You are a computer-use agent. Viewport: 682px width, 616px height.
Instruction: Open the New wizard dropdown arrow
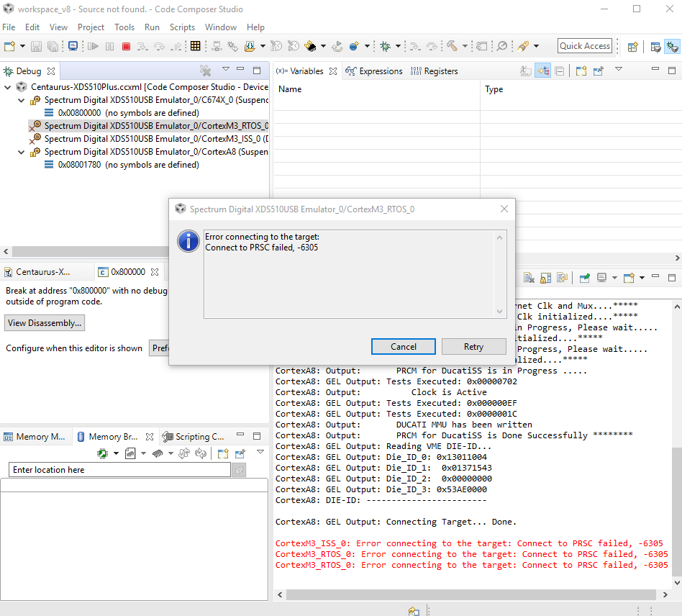coord(22,46)
